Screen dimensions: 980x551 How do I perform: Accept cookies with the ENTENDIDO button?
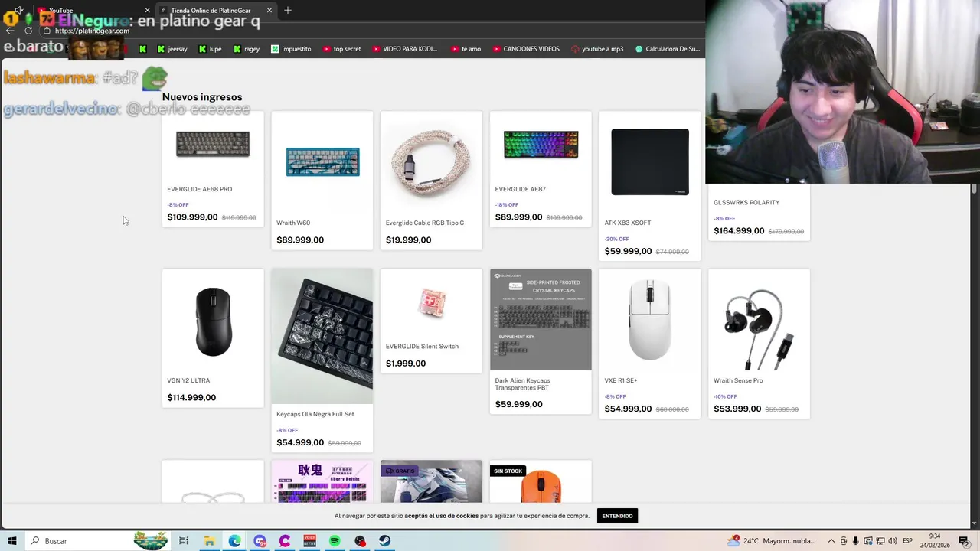[617, 516]
